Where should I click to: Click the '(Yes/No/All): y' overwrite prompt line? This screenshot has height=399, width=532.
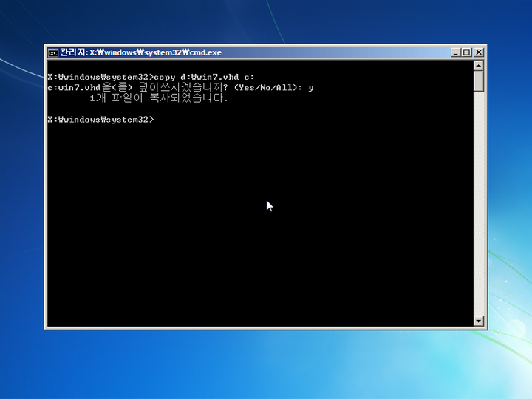[x=180, y=87]
